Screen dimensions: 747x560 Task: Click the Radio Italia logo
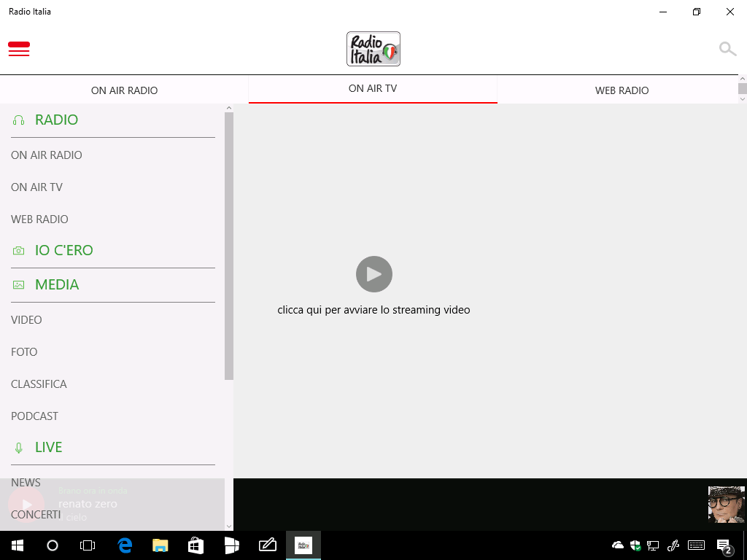(373, 49)
